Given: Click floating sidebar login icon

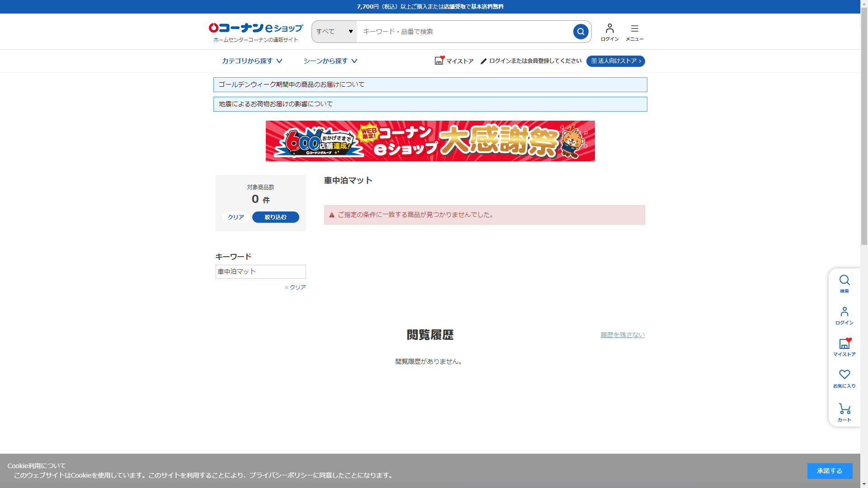Looking at the screenshot, I should tap(844, 315).
